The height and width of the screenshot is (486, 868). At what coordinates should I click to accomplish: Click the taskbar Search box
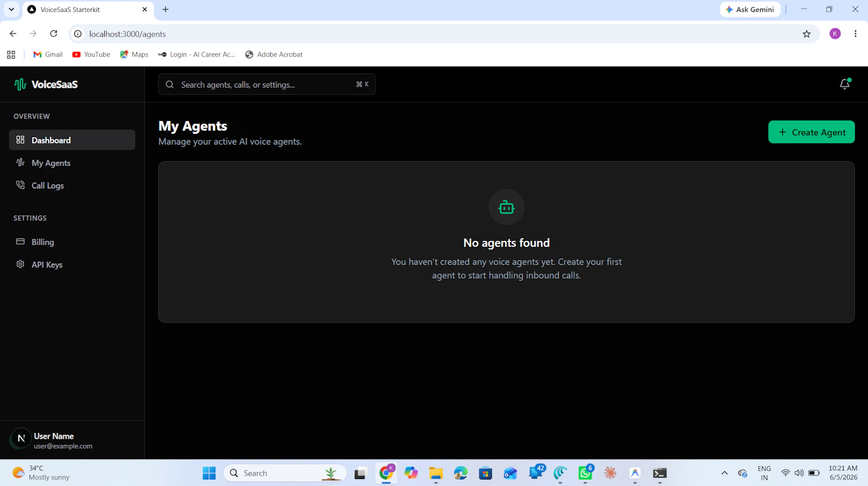pyautogui.click(x=285, y=473)
